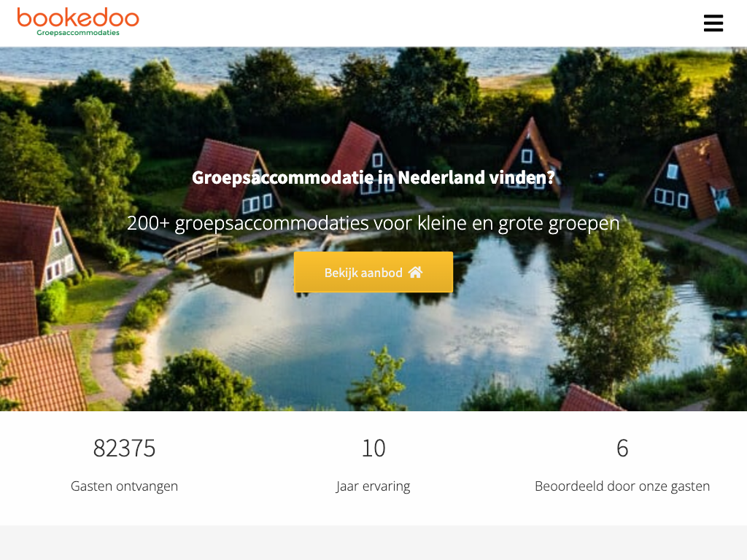Click the grey section below the statistics
The image size is (747, 560).
pos(373,542)
